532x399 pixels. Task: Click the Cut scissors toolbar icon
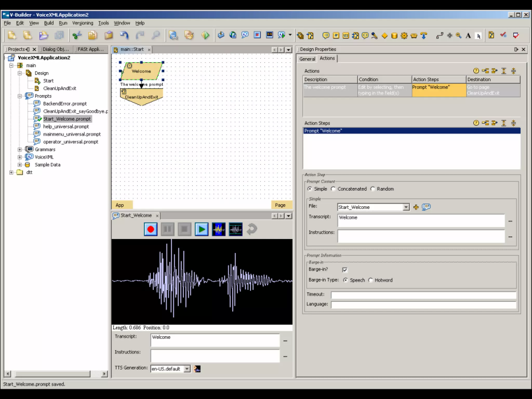(77, 35)
